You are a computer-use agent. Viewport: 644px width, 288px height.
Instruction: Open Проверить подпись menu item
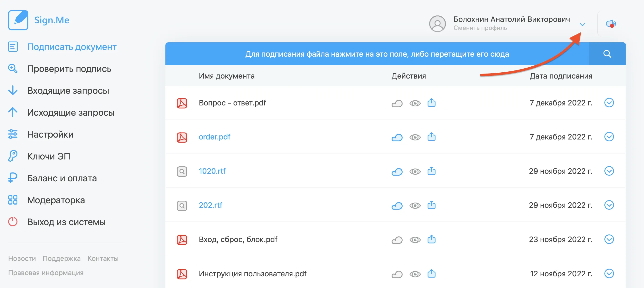click(x=69, y=69)
